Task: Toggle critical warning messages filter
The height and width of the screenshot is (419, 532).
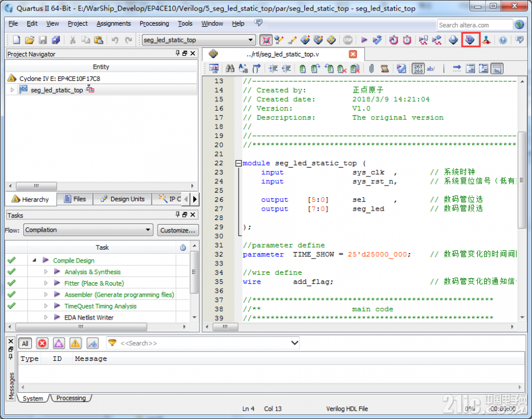Action: point(59,343)
